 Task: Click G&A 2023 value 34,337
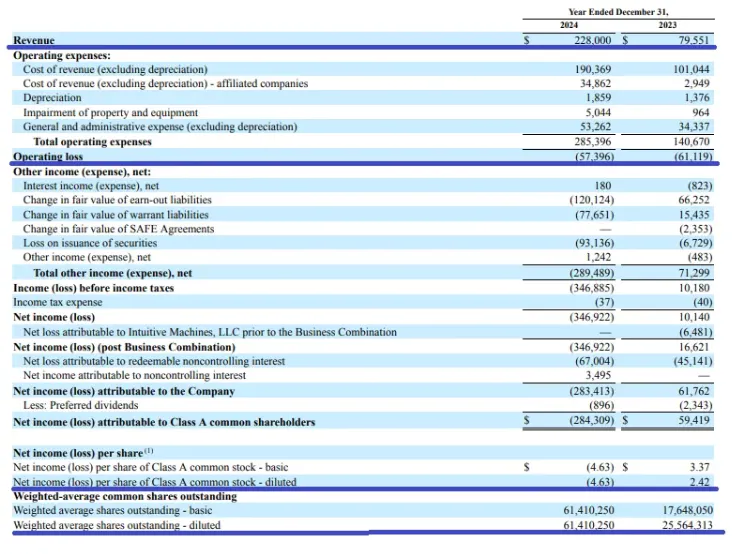694,126
